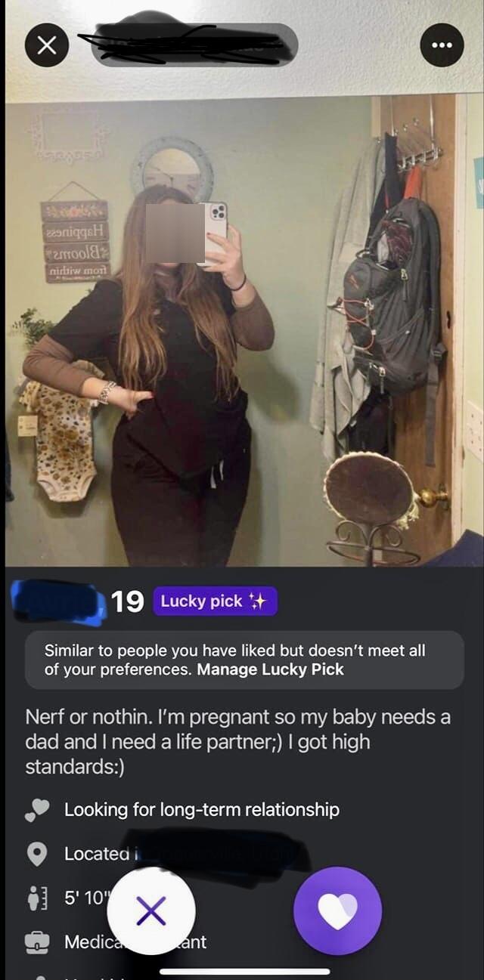
Task: Tap the briefcase job icon
Action: point(37,942)
